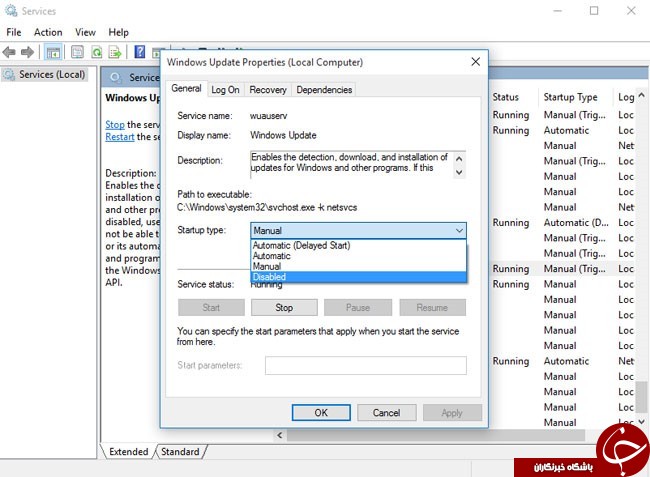
Task: Click the services list scroll down arrow
Action: (x=641, y=421)
